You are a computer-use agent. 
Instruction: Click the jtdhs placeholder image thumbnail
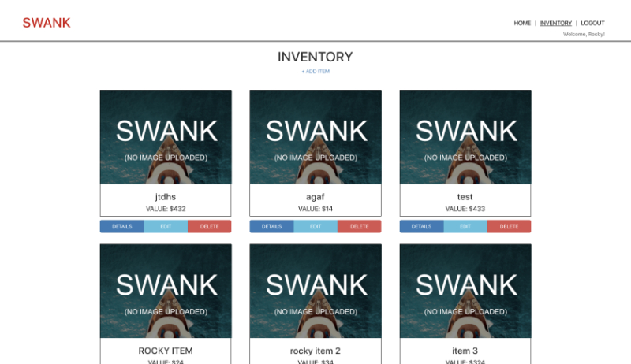166,137
